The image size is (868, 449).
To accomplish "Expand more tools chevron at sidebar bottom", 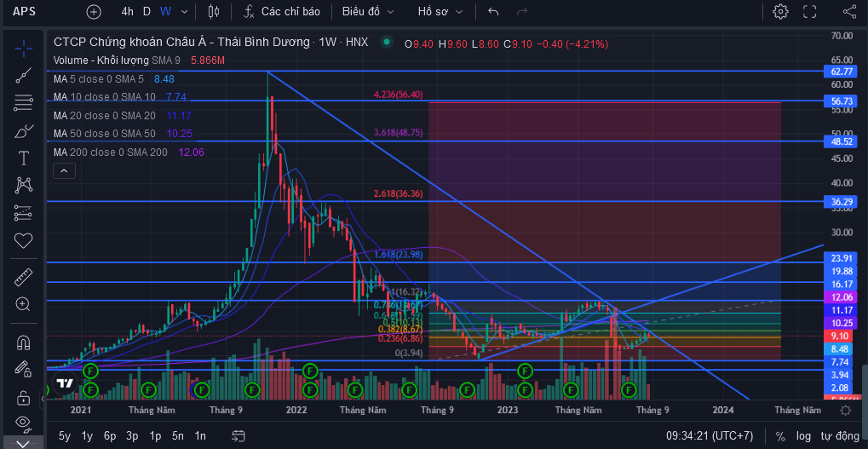I will [x=23, y=444].
